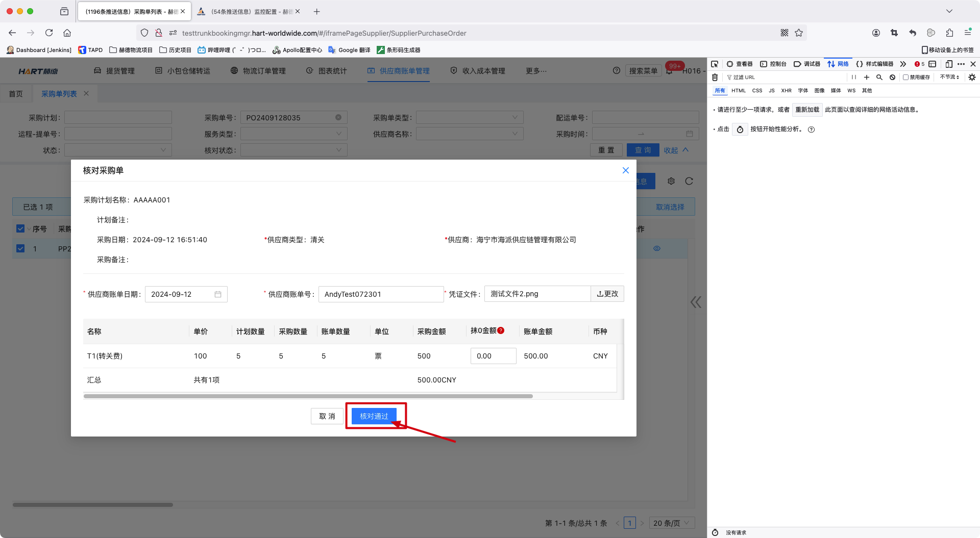Click the 取消 button in dialog
The height and width of the screenshot is (538, 980).
327,416
